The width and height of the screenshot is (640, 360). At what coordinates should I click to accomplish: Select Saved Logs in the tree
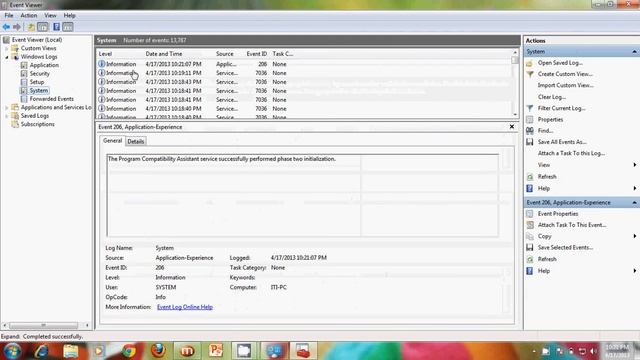click(35, 116)
